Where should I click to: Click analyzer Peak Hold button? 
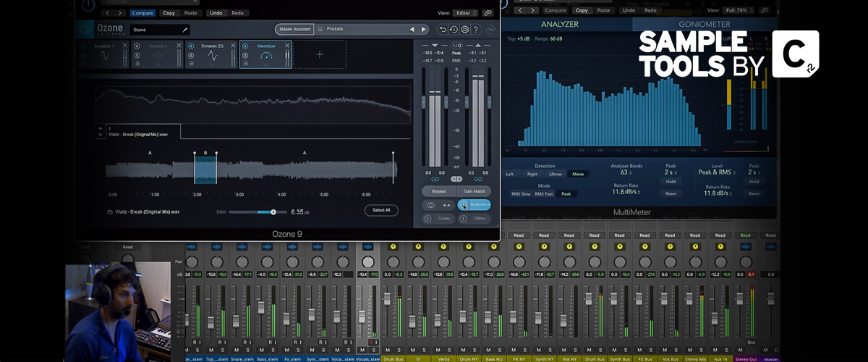(x=671, y=182)
